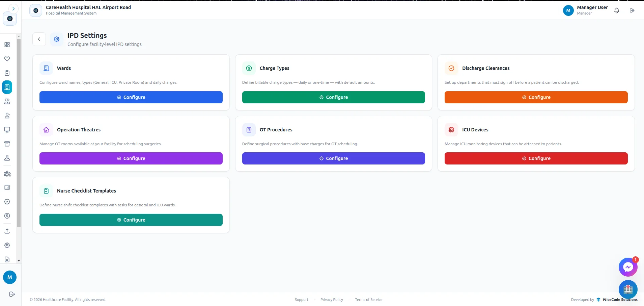Open the gear settings icon in sidebar
This screenshot has height=306, width=644.
pyautogui.click(x=7, y=245)
